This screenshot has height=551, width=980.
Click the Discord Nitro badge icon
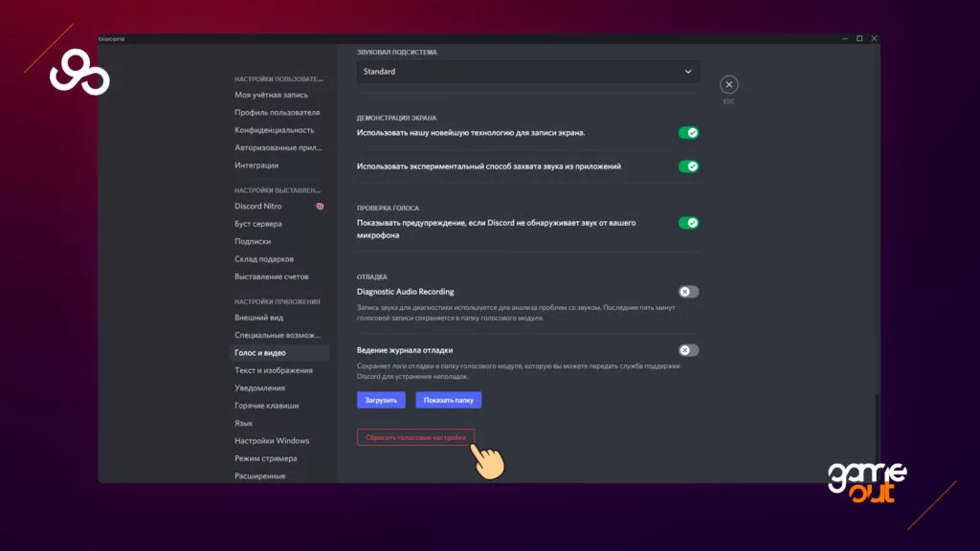pyautogui.click(x=320, y=207)
